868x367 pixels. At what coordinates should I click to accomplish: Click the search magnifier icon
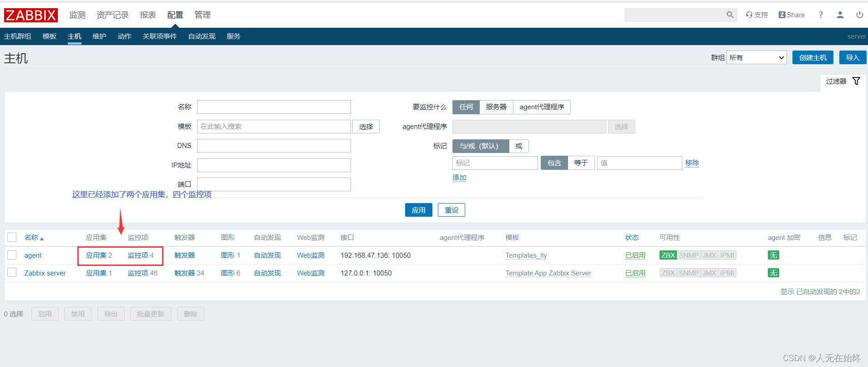[730, 15]
